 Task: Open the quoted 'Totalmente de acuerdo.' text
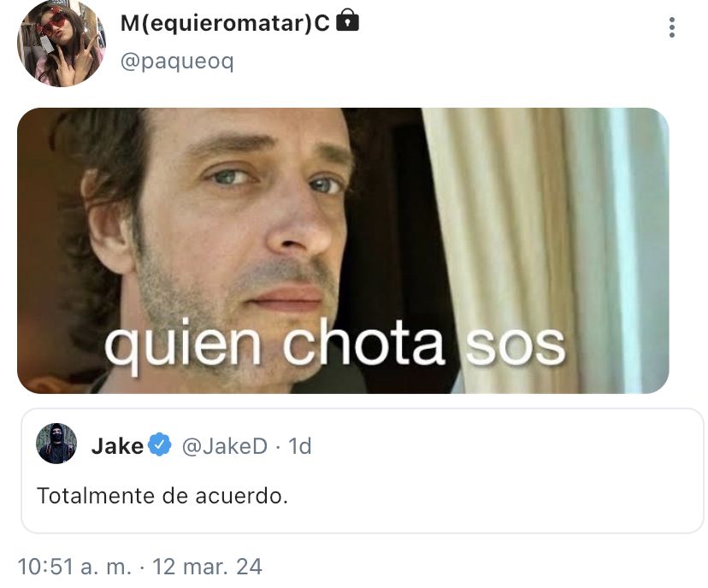click(x=162, y=496)
